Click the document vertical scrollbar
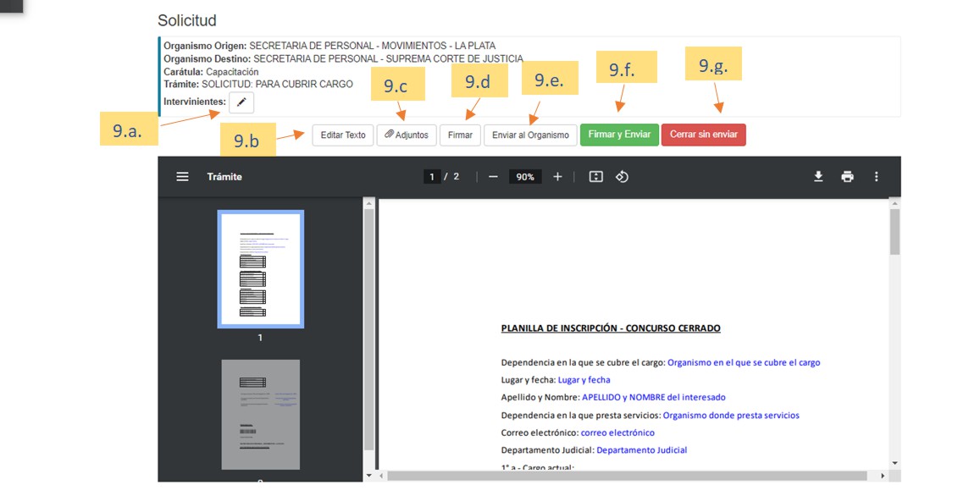This screenshot has width=980, height=496. [894, 233]
